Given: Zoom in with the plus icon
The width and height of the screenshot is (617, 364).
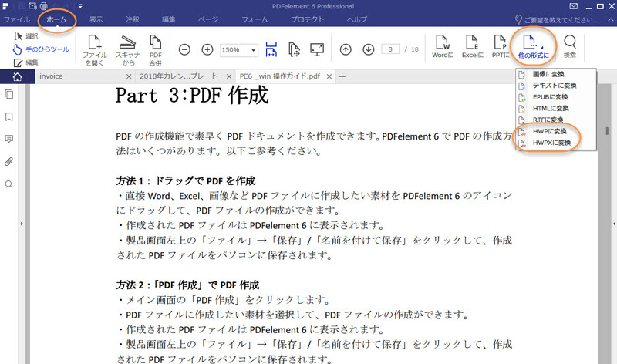Looking at the screenshot, I should pyautogui.click(x=207, y=49).
